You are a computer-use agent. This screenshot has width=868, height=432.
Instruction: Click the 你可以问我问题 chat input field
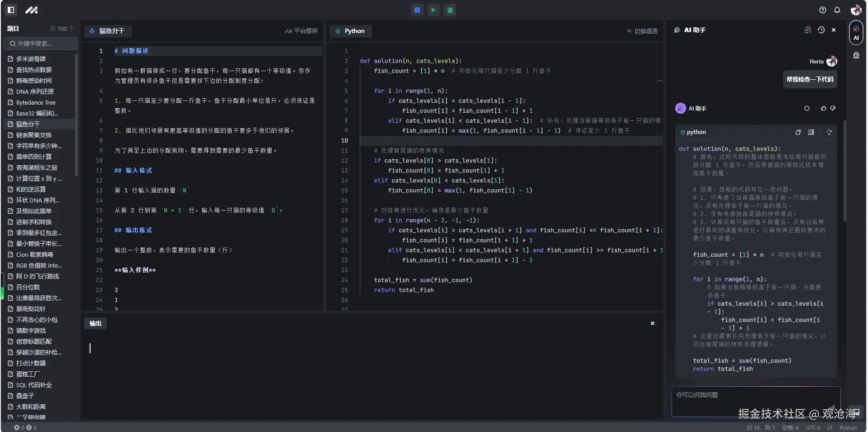click(x=756, y=402)
